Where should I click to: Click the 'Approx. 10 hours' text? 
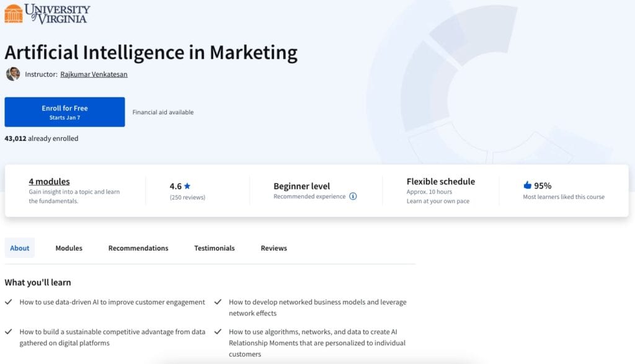click(429, 192)
